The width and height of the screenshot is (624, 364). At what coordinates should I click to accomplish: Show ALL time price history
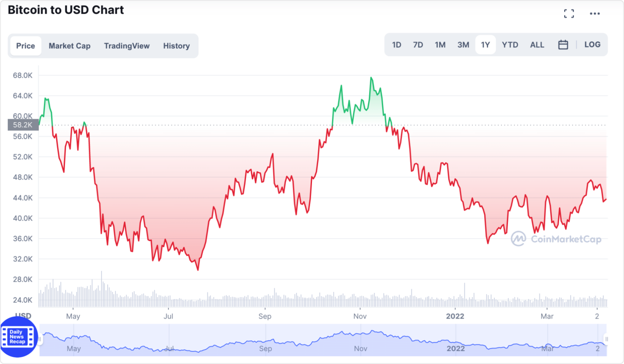[x=537, y=45]
